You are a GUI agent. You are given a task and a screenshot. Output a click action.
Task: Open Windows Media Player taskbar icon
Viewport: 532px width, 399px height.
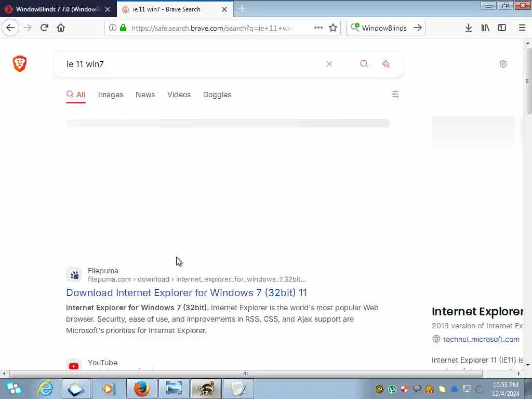point(108,389)
